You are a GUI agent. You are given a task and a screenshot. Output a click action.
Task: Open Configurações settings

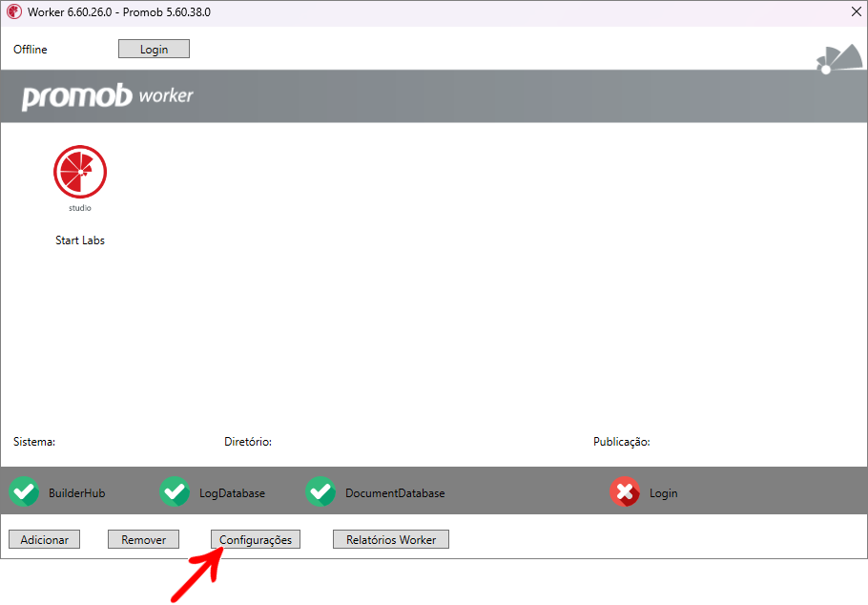point(256,539)
